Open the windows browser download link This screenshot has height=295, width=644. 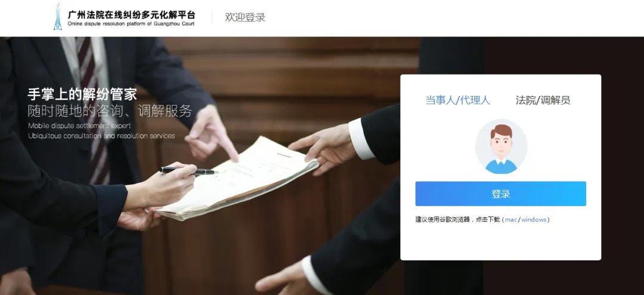(534, 219)
